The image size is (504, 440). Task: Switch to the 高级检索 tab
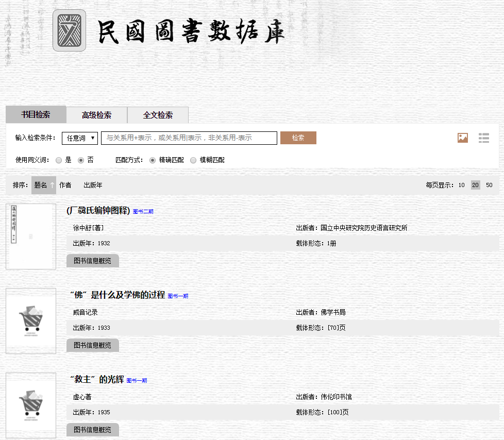[96, 115]
